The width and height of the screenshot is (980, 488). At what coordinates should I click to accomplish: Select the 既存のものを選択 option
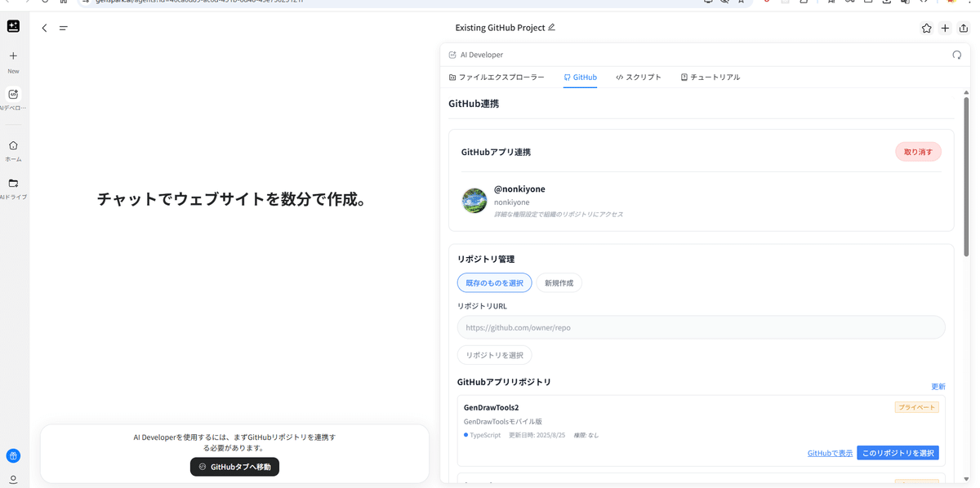(x=494, y=283)
